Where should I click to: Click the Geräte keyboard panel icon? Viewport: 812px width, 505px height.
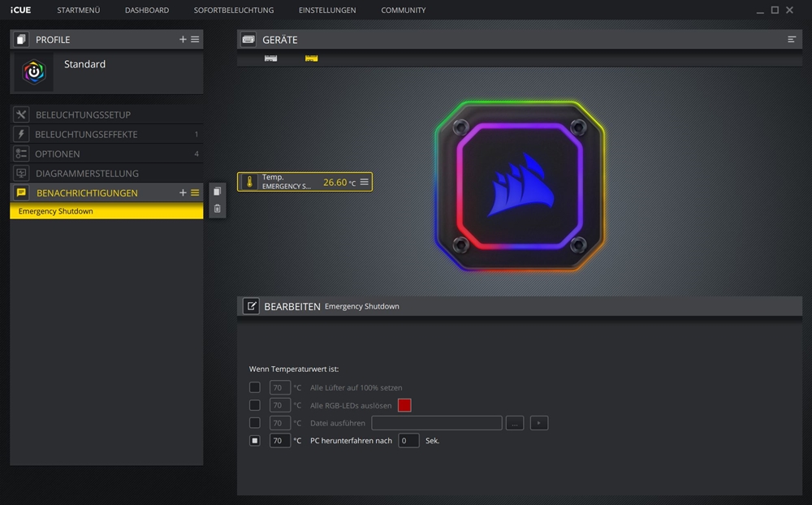pos(248,39)
